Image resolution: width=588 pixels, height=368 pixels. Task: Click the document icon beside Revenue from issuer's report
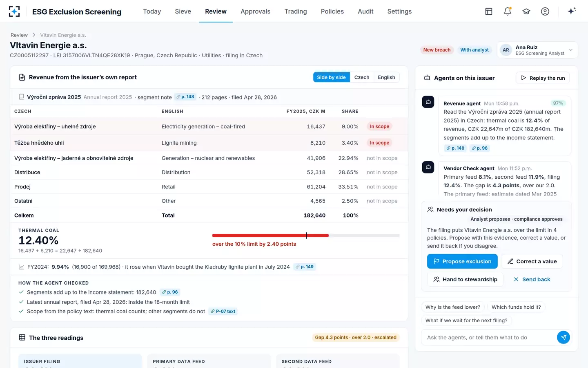[22, 77]
